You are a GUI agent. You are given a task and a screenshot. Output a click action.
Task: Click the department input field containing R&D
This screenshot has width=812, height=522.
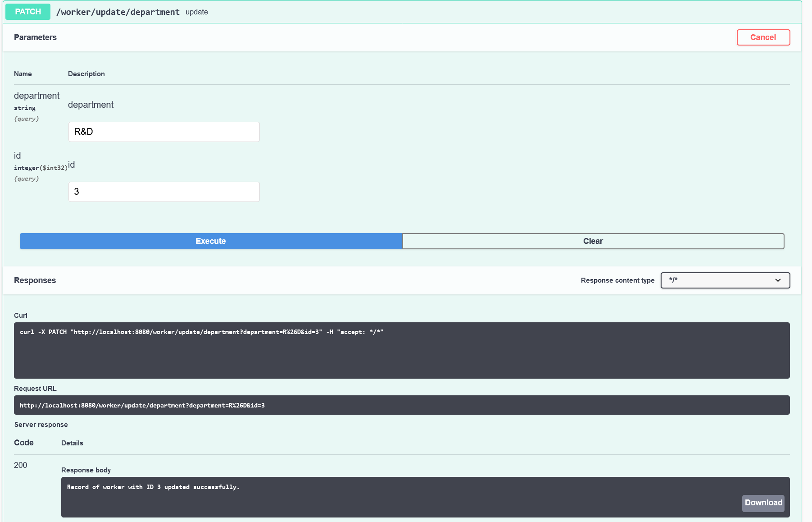coord(164,132)
